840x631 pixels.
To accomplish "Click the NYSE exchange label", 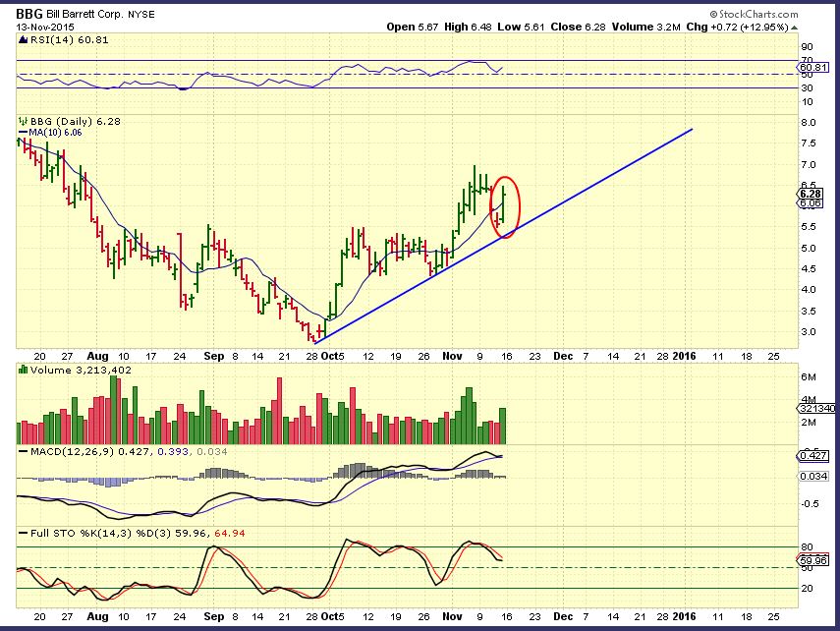I will coord(140,15).
